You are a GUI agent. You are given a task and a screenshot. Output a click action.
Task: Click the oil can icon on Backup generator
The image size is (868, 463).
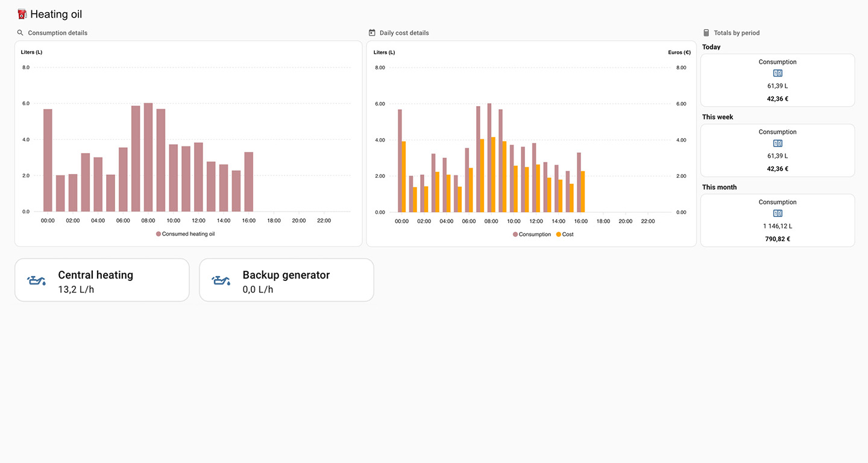(x=221, y=280)
